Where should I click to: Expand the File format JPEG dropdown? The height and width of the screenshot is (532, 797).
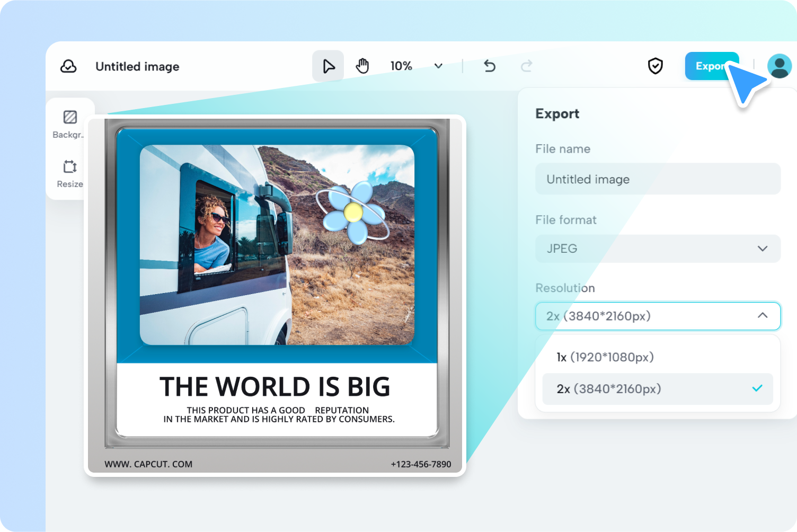click(x=658, y=249)
